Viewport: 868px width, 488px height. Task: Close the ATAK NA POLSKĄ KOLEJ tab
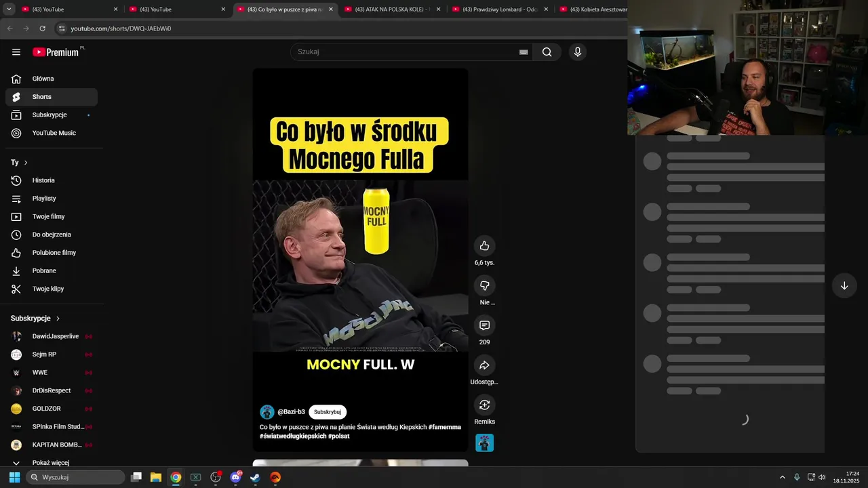tap(438, 9)
